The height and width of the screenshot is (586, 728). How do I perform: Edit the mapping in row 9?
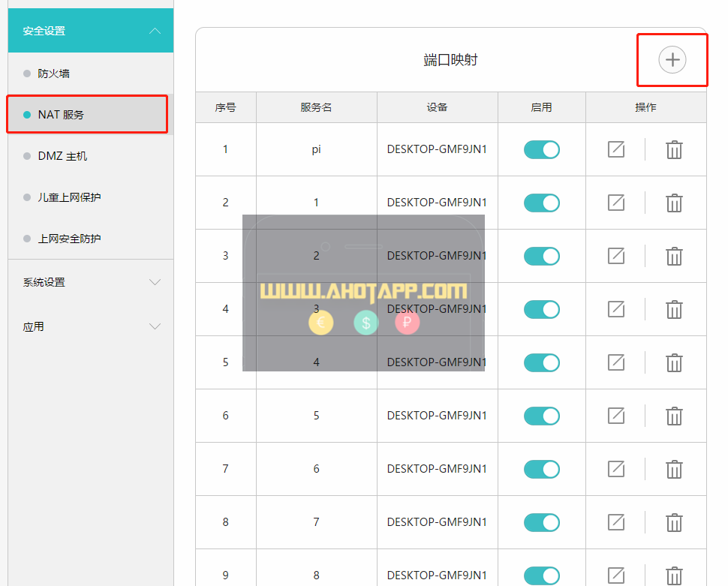(616, 575)
